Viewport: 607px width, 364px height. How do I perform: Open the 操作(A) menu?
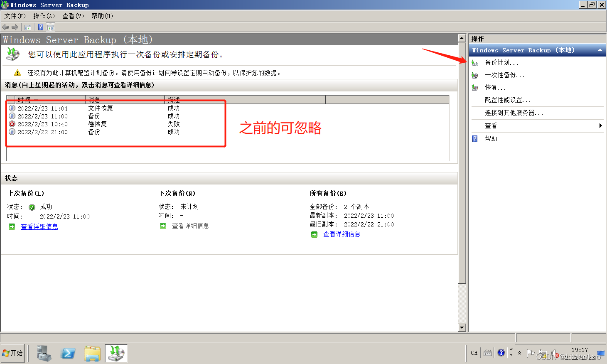(x=44, y=16)
